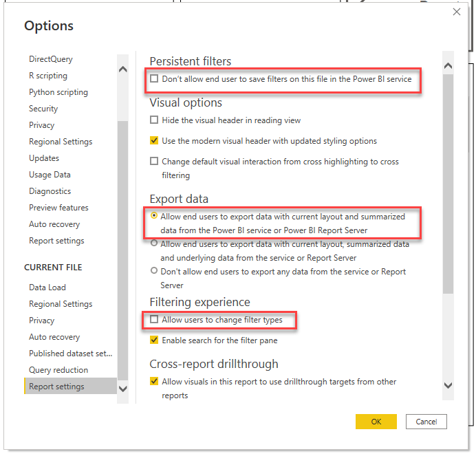Select export with current layout and summarized data
The width and height of the screenshot is (476, 456).
tap(154, 215)
